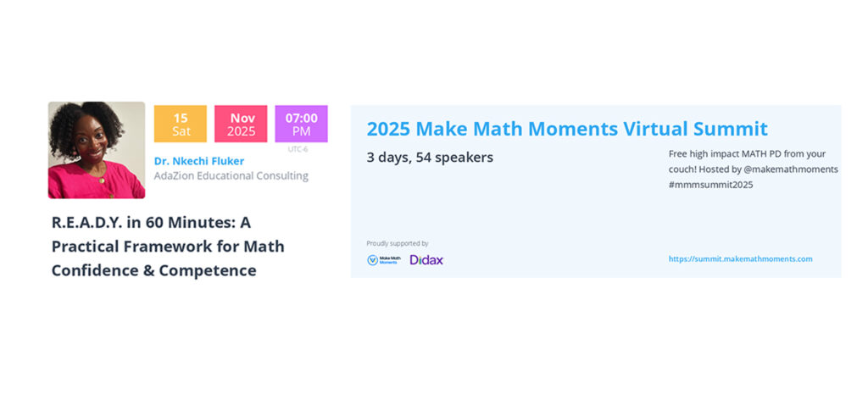The width and height of the screenshot is (868, 405).
Task: Click the UTC-6 timezone label
Action: pyautogui.click(x=298, y=149)
